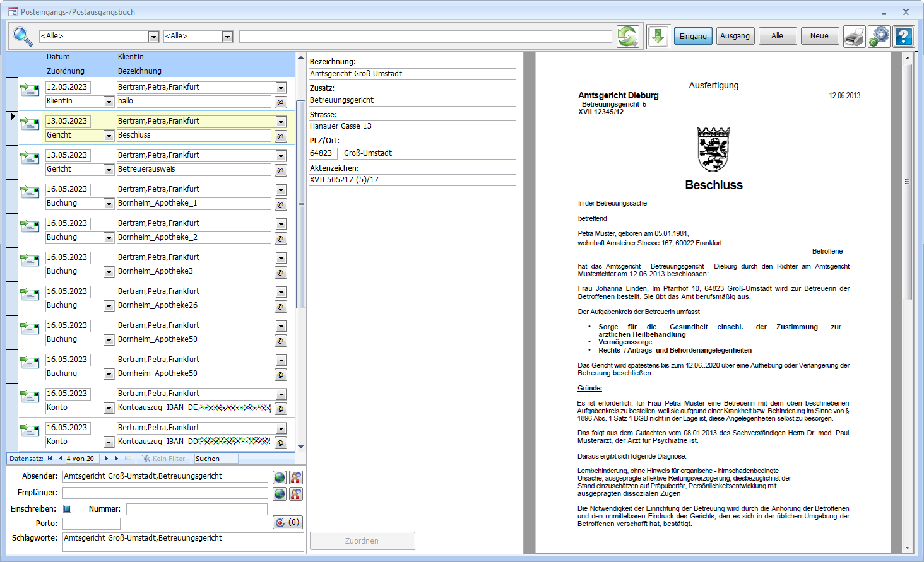Go to first record in Datensatz navigator

[x=50, y=459]
